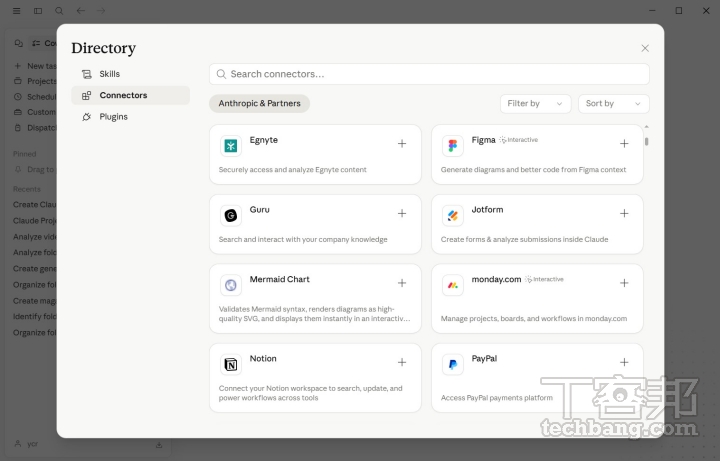Select the Connectors section in Directory
The height and width of the screenshot is (461, 720).
point(130,95)
